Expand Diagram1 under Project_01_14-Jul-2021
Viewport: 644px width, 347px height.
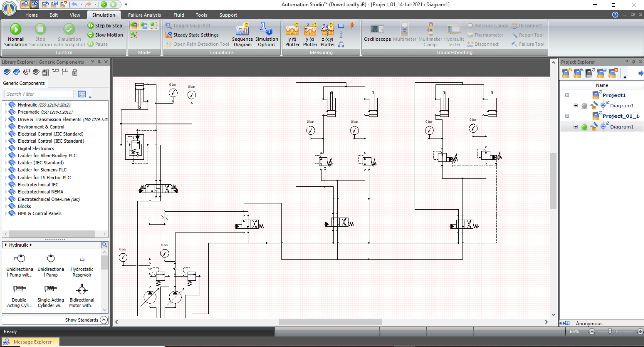point(576,127)
